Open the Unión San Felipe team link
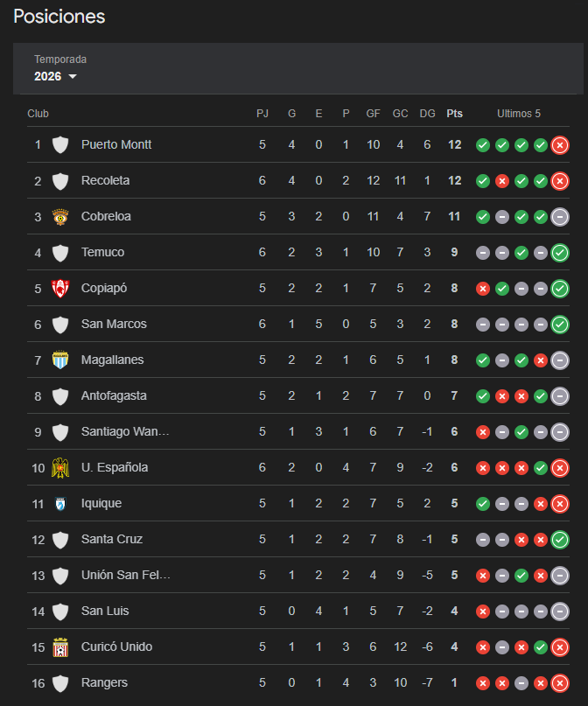Image resolution: width=588 pixels, height=706 pixels. [125, 575]
